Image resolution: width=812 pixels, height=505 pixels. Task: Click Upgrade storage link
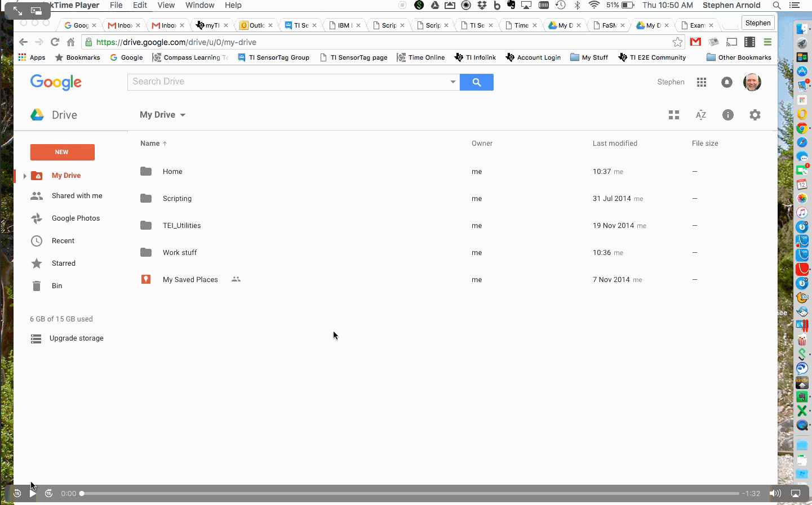[76, 338]
